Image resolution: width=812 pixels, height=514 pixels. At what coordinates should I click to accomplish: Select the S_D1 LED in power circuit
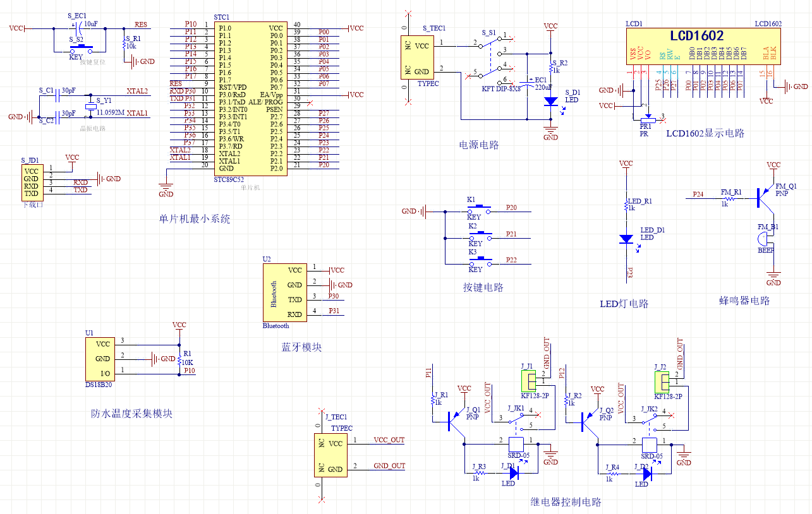pos(550,100)
